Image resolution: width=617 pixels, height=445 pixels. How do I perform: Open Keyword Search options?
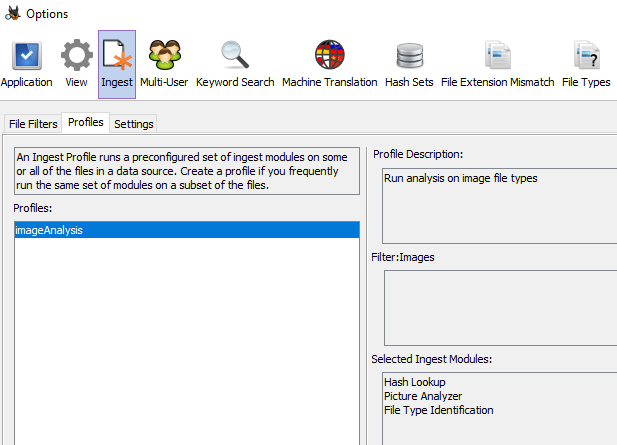pyautogui.click(x=235, y=64)
